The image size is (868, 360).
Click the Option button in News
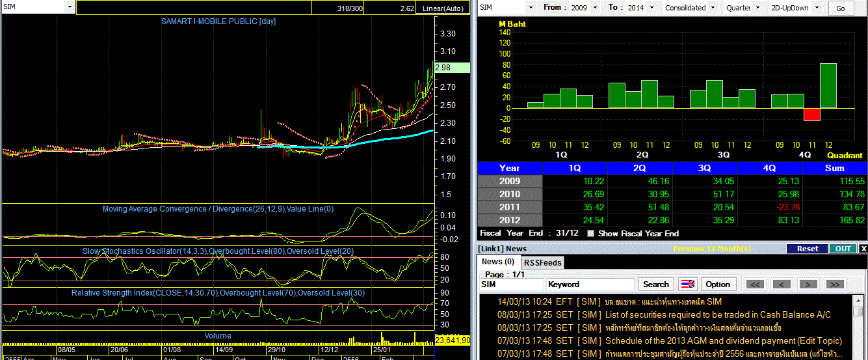click(x=718, y=284)
